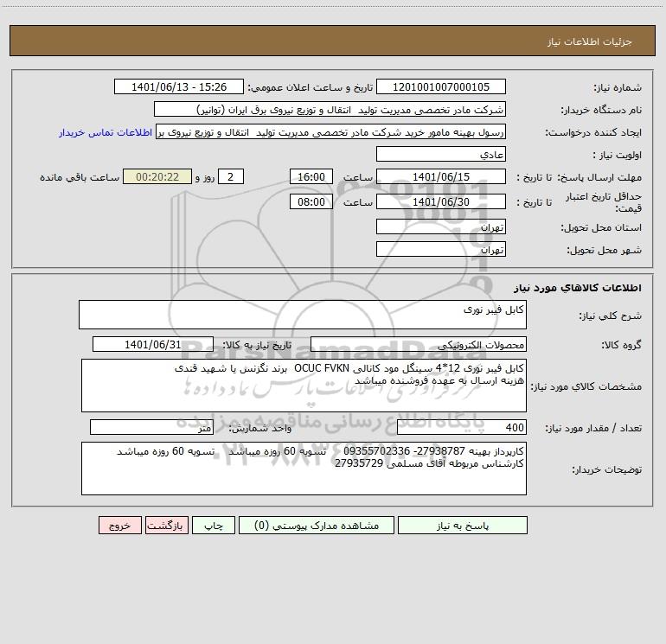This screenshot has height=644, width=666.
Task: Click label ایجاد کننده درخواست
Action: (x=593, y=132)
